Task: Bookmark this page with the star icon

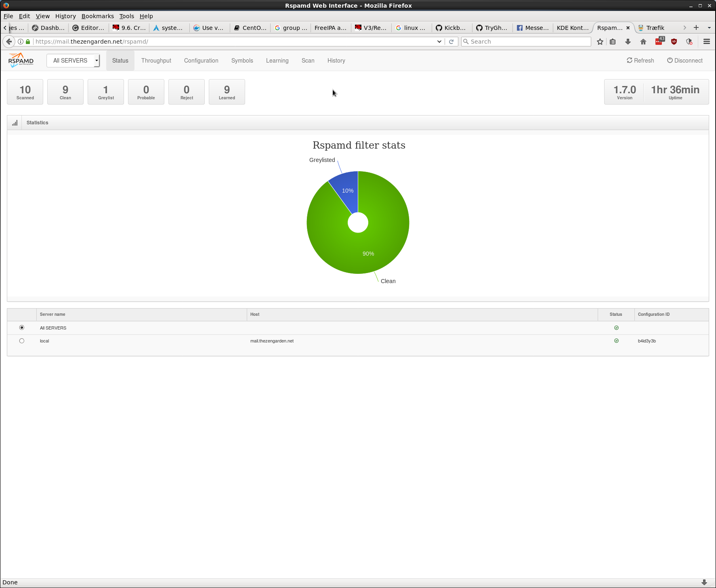Action: [600, 42]
